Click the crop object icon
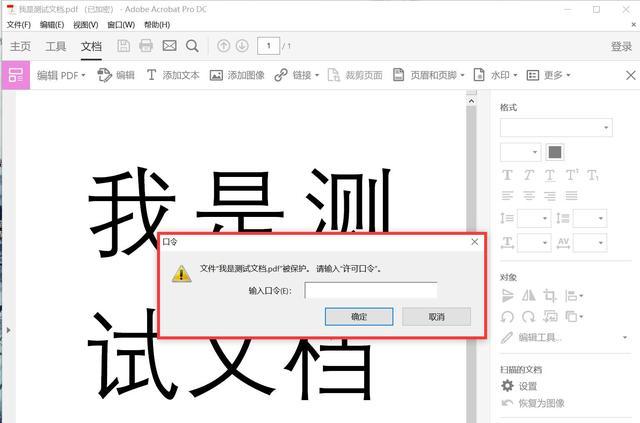 click(550, 296)
